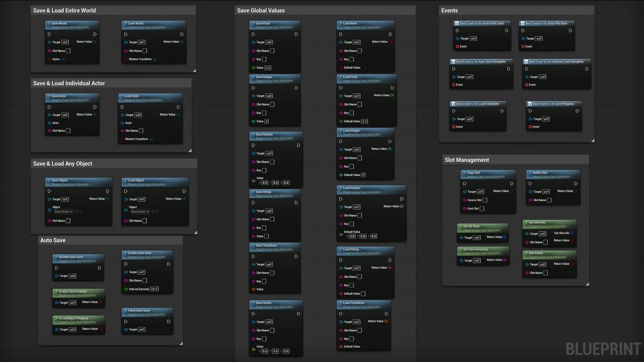
Task: Click Save World node's input execution pin
Action: [49, 34]
